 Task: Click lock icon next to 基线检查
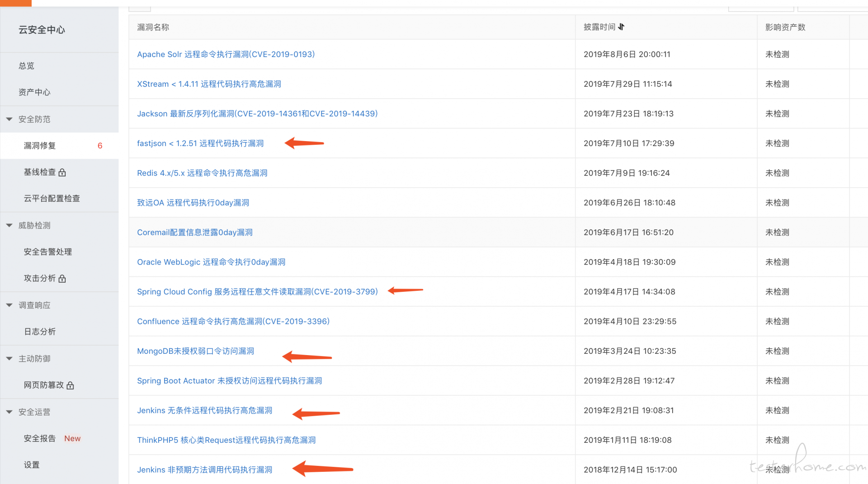(x=62, y=172)
